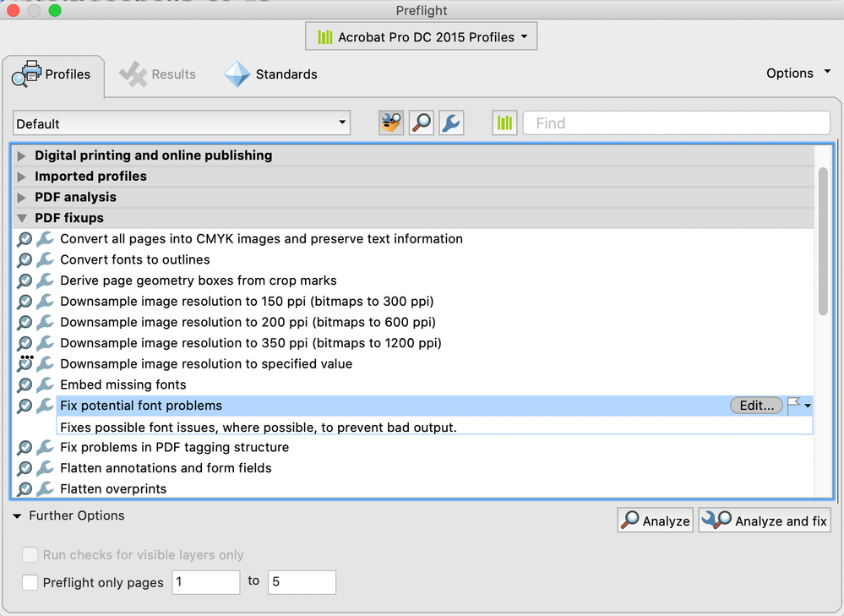This screenshot has width=844, height=616.
Task: Click the vertical scrollbar of the fixups list
Action: tap(823, 241)
